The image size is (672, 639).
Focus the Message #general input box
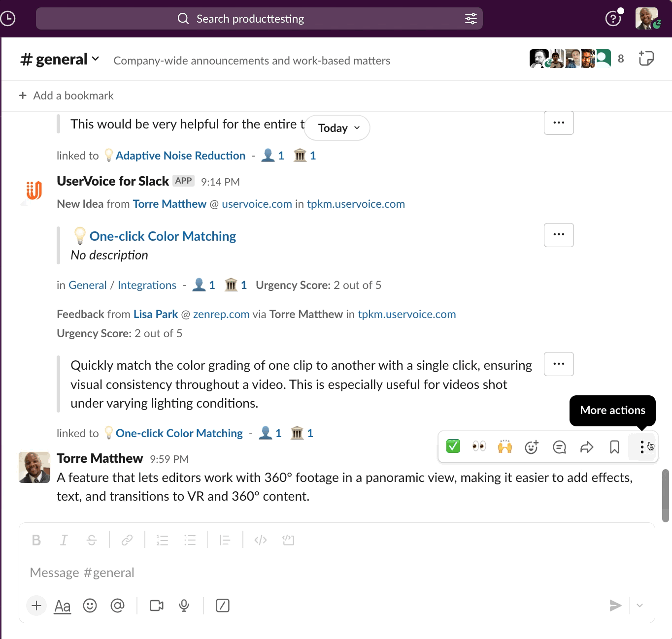pyautogui.click(x=337, y=573)
